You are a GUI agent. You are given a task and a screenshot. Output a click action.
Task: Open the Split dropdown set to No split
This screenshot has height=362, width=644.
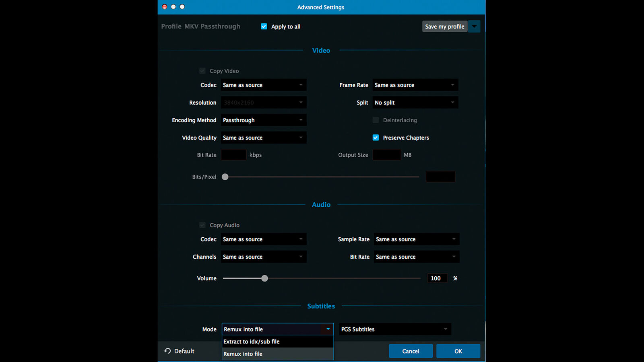pyautogui.click(x=415, y=103)
